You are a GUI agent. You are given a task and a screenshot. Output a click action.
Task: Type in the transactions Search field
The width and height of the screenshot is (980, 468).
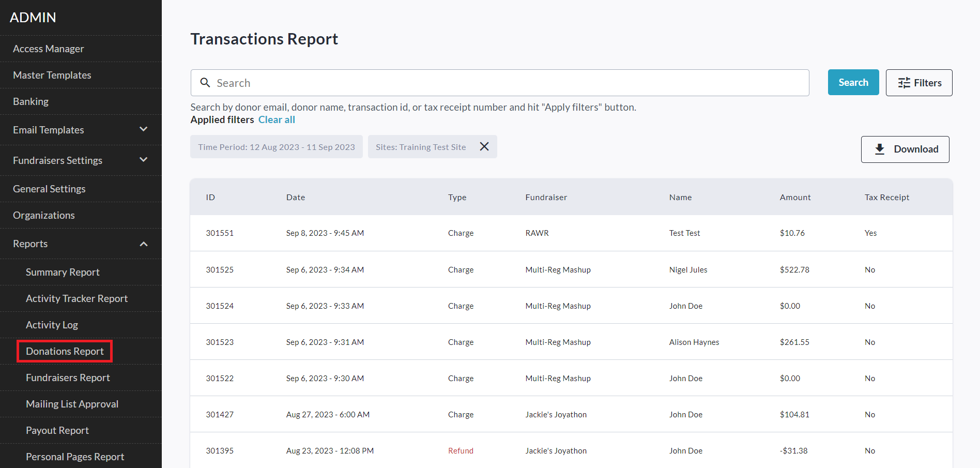507,83
